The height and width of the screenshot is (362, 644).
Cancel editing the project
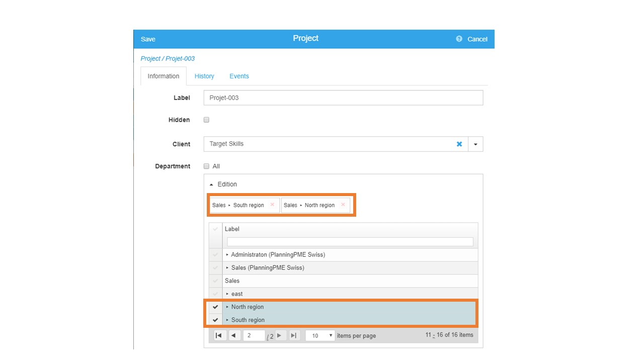[477, 39]
